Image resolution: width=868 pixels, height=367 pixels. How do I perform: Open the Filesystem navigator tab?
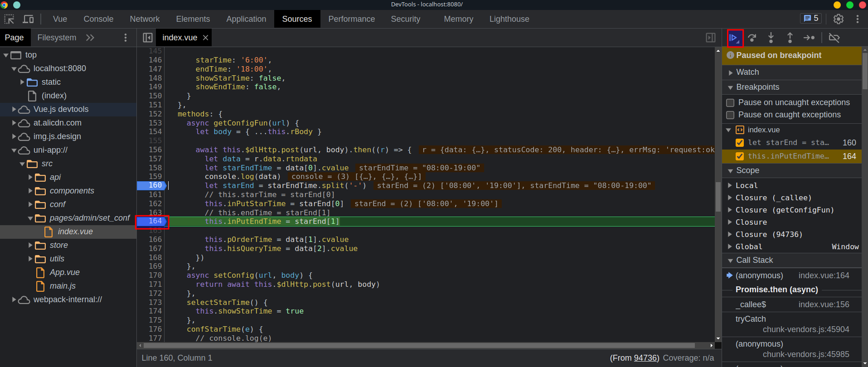point(57,38)
